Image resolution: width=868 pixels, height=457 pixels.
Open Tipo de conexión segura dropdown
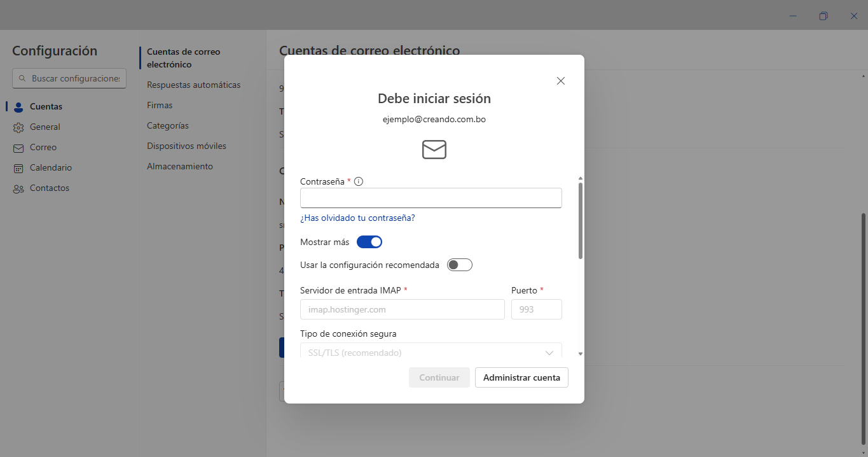tap(431, 352)
